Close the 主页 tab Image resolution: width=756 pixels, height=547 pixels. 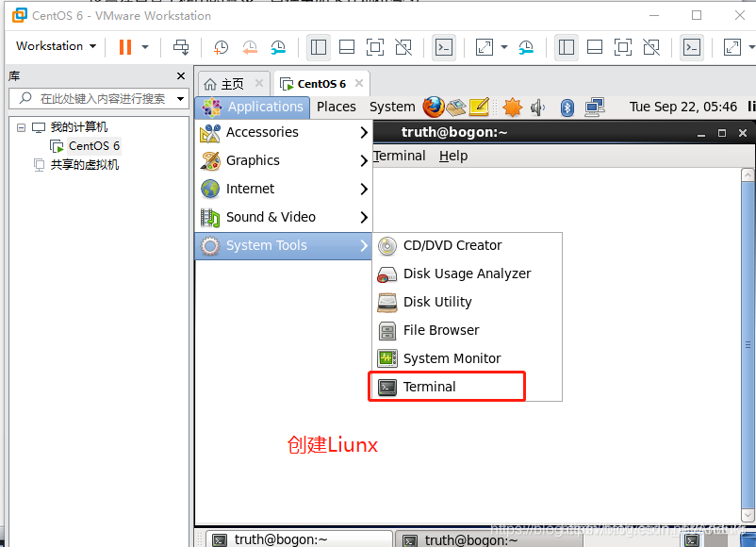point(259,83)
